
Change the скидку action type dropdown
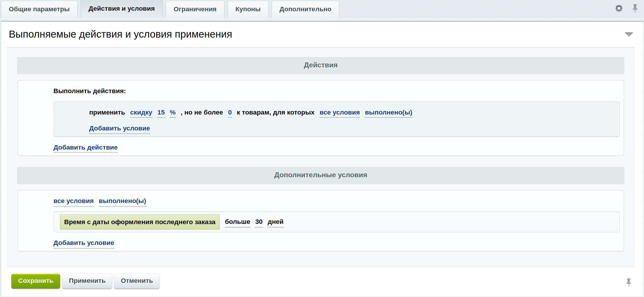(x=141, y=112)
